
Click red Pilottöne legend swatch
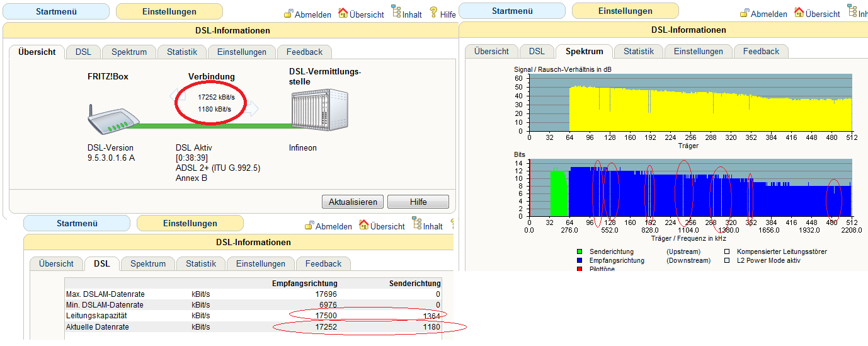pyautogui.click(x=580, y=269)
